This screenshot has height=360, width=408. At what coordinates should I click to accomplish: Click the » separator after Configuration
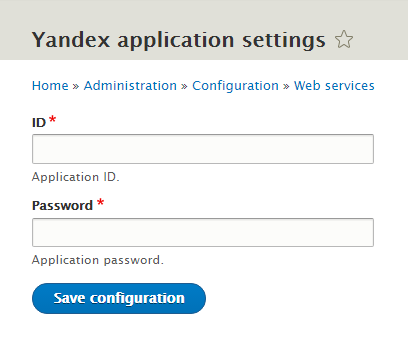286,86
